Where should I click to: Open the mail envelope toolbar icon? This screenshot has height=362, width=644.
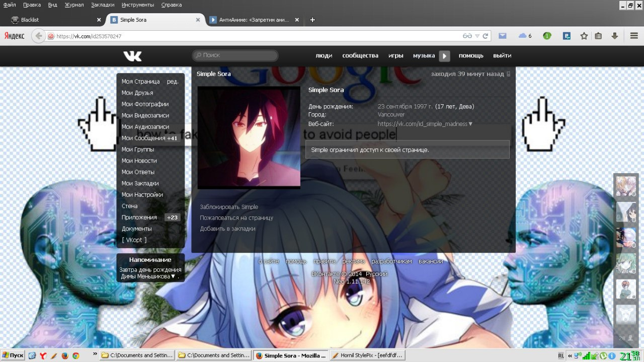click(x=502, y=36)
